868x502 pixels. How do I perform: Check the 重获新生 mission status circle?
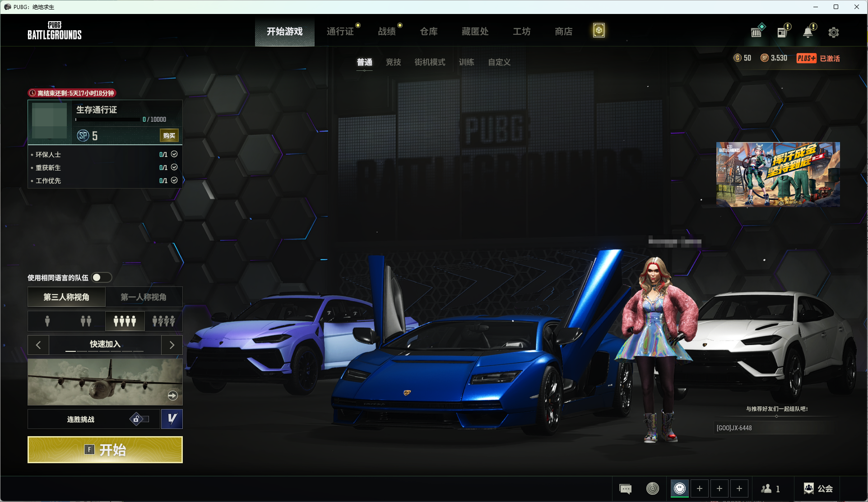[174, 167]
